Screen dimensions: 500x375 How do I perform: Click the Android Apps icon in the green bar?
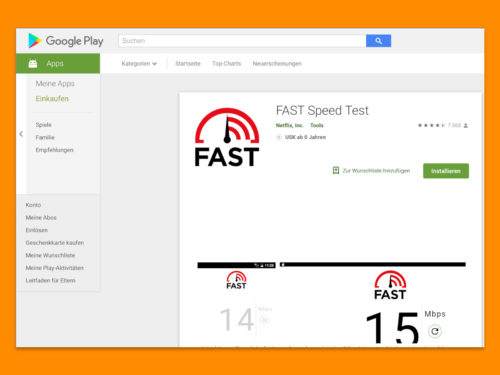tap(33, 63)
